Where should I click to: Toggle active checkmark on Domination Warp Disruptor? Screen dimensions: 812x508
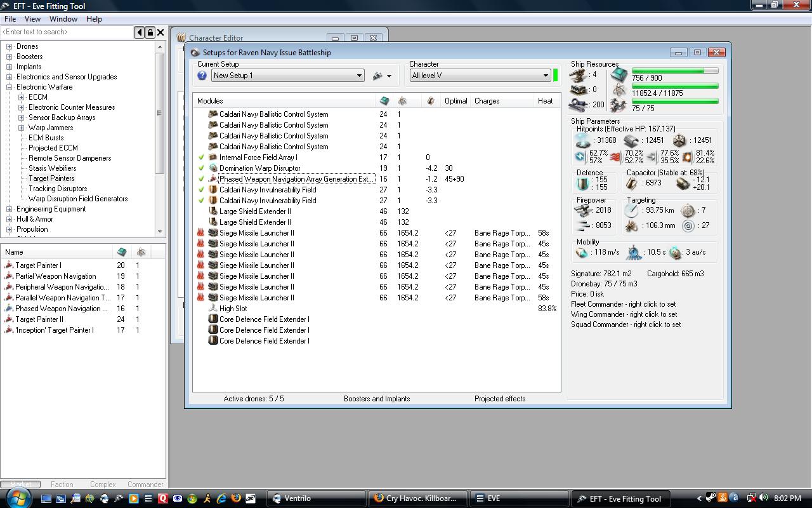(x=201, y=168)
